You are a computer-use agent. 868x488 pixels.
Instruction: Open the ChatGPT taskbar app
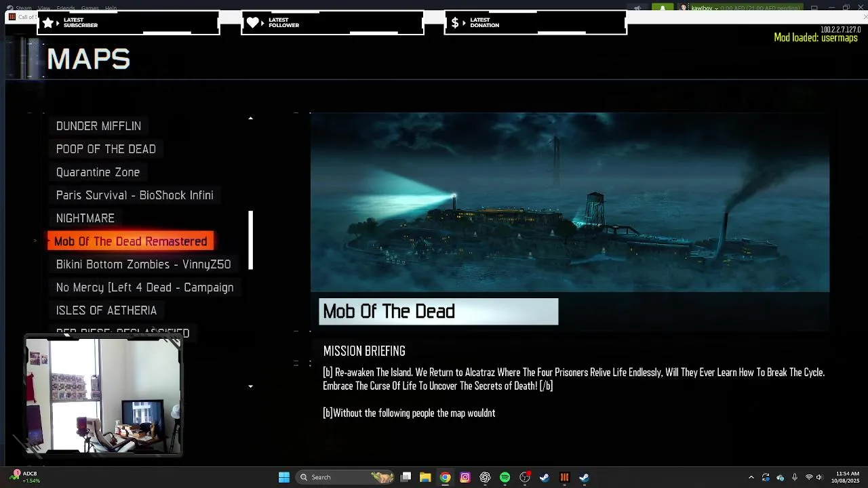click(485, 477)
